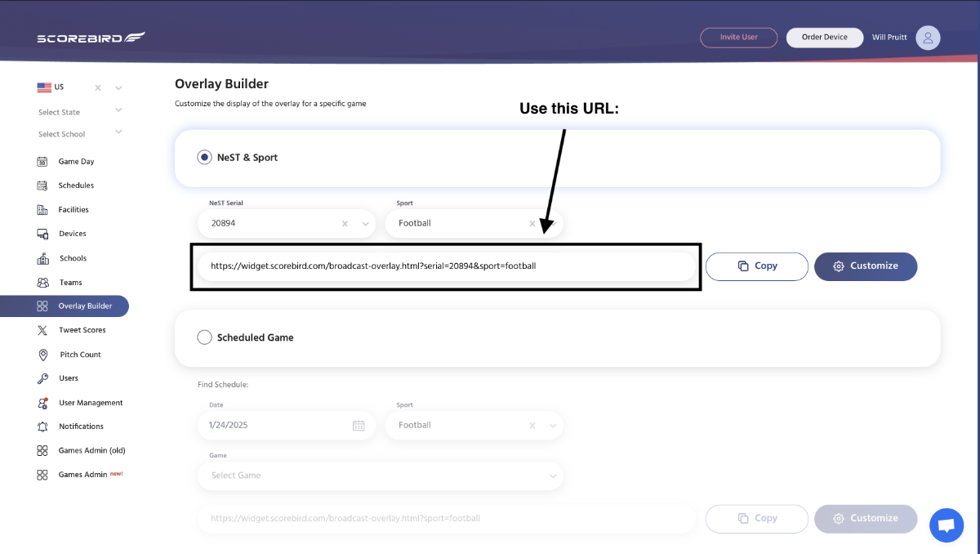
Task: Open the Sport dropdown showing Football
Action: (x=474, y=223)
